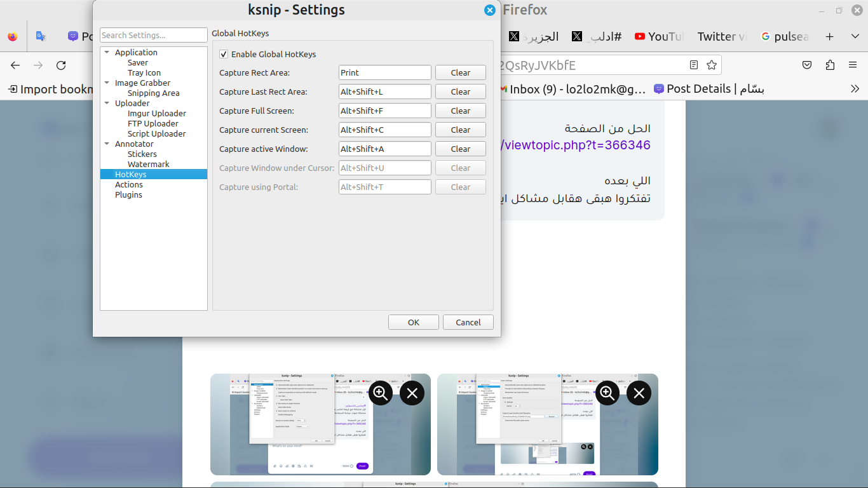The height and width of the screenshot is (488, 868).
Task: Open the Plugins settings page
Action: [x=128, y=194]
